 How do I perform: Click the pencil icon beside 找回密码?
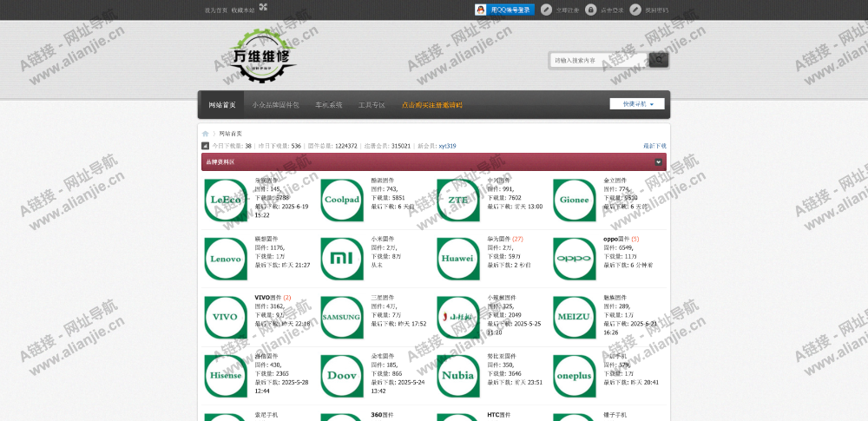click(x=635, y=10)
